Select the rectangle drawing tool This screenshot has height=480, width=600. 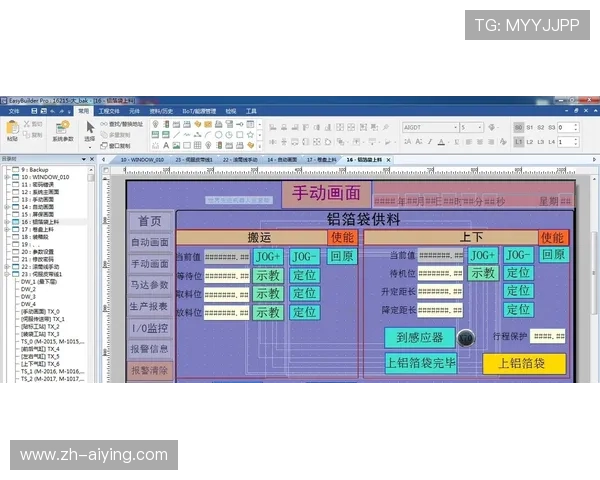(x=240, y=135)
